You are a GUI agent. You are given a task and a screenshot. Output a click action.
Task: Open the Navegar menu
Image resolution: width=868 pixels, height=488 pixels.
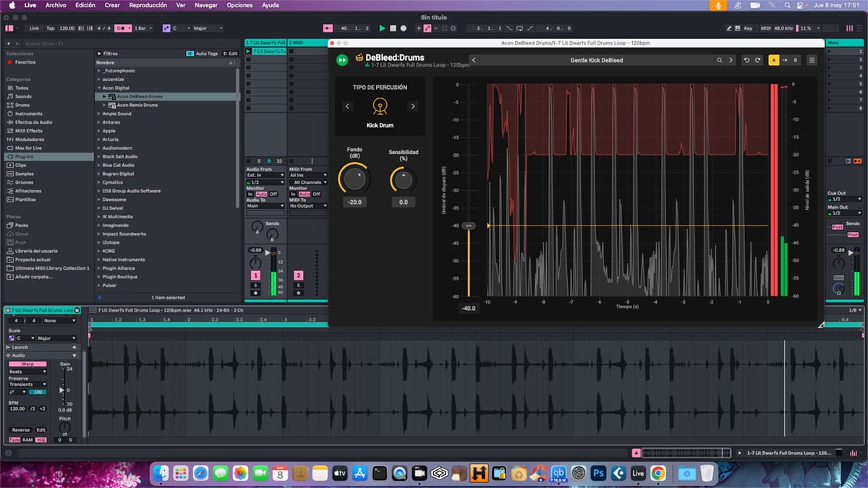(x=206, y=5)
